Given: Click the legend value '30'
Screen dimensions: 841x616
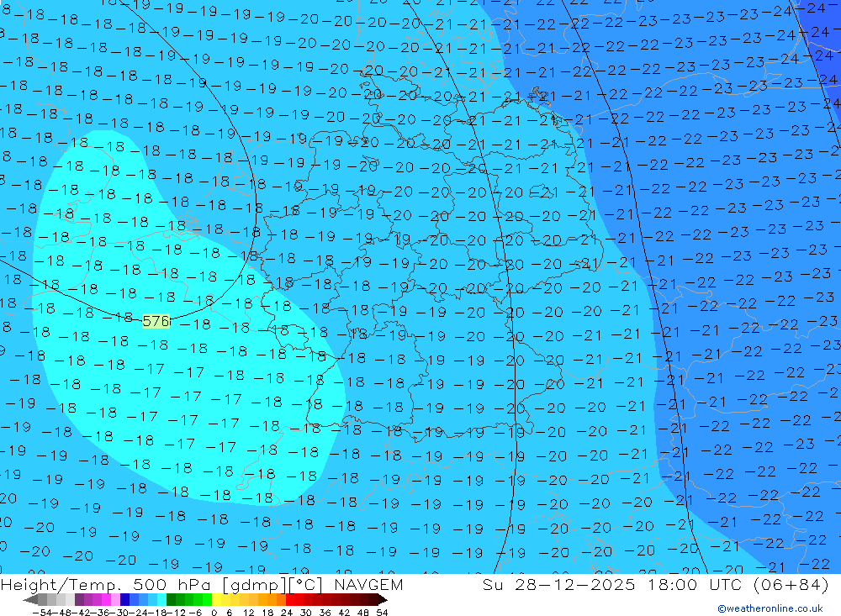Looking at the screenshot, I should tap(306, 613).
